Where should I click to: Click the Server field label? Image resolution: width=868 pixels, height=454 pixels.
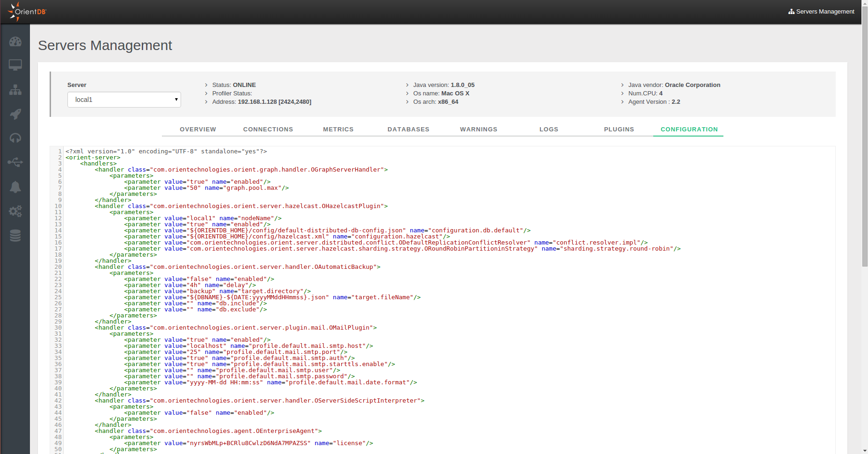[77, 85]
